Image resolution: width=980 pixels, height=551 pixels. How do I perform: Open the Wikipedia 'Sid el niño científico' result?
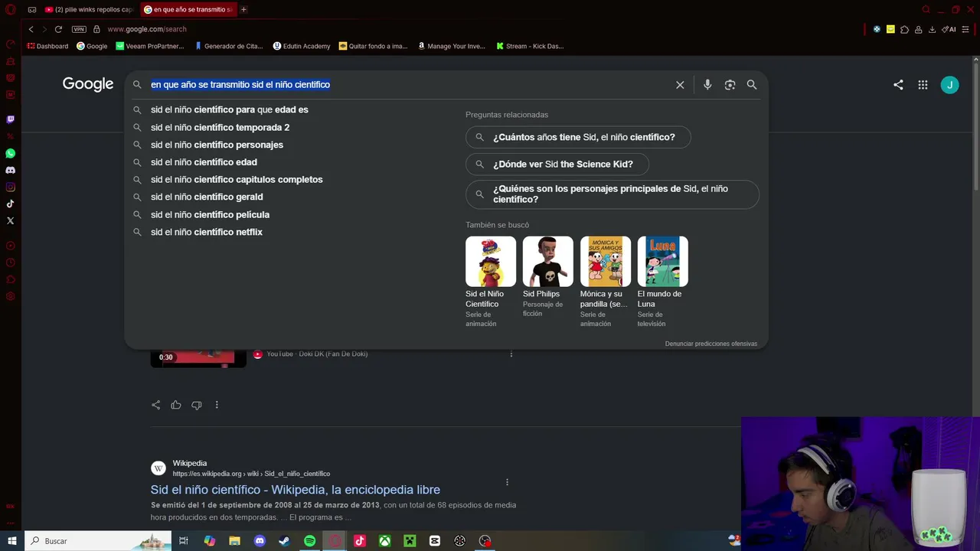pos(296,490)
